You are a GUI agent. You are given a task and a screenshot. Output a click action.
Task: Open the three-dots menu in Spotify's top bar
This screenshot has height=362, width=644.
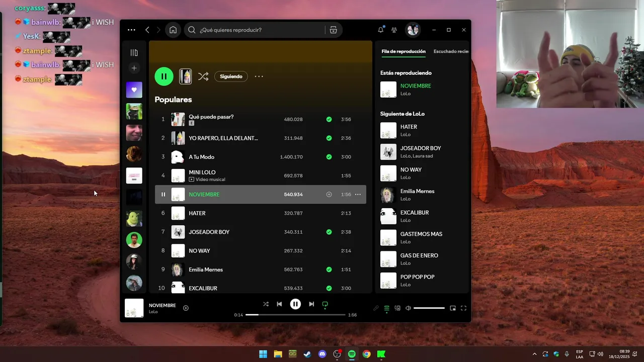coord(131,30)
